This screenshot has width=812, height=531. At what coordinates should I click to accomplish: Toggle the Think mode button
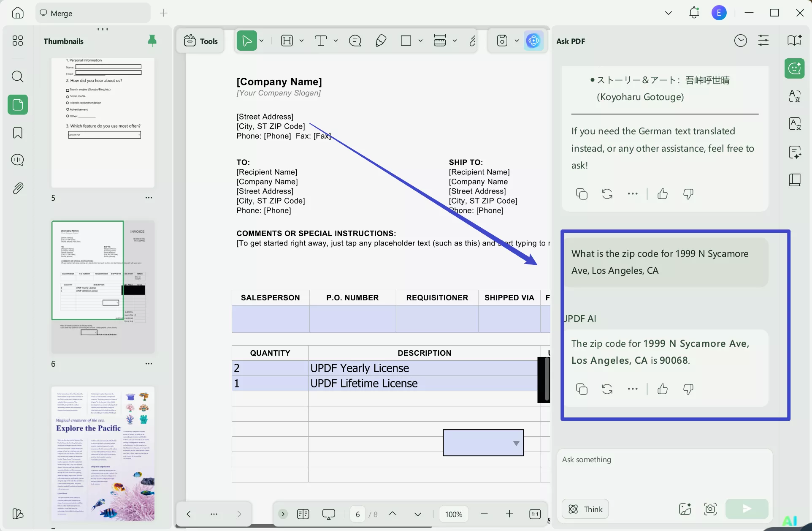tap(585, 509)
